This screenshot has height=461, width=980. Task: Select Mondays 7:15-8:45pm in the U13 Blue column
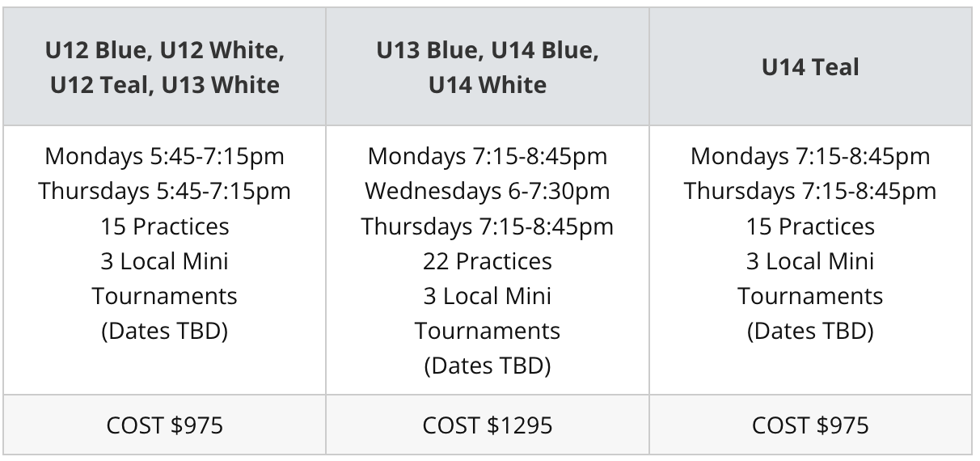click(x=488, y=156)
